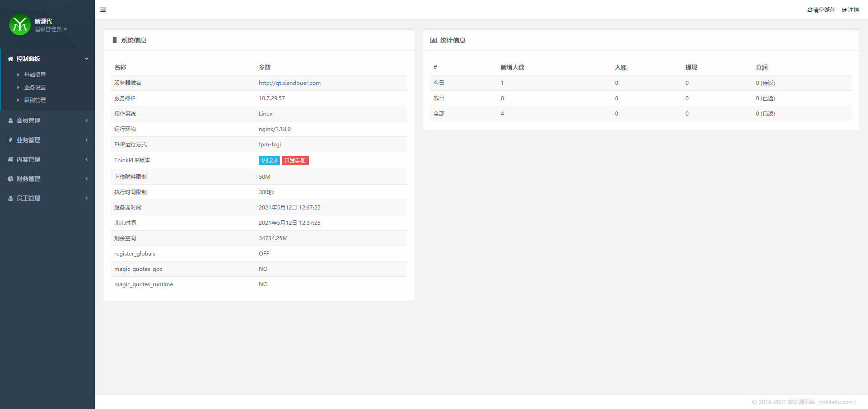Viewport: 868px width, 409px height.
Task: Click the 今日 row 新增人数 value 1
Action: coord(502,83)
